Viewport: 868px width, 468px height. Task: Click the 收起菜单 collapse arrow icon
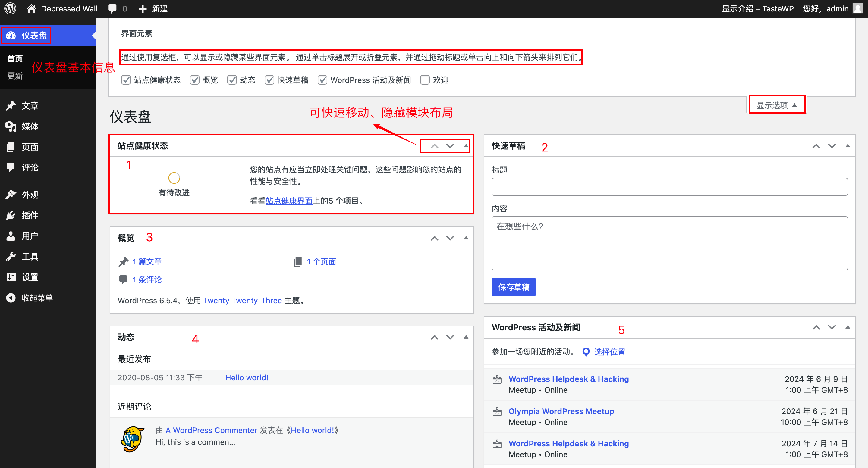11,298
